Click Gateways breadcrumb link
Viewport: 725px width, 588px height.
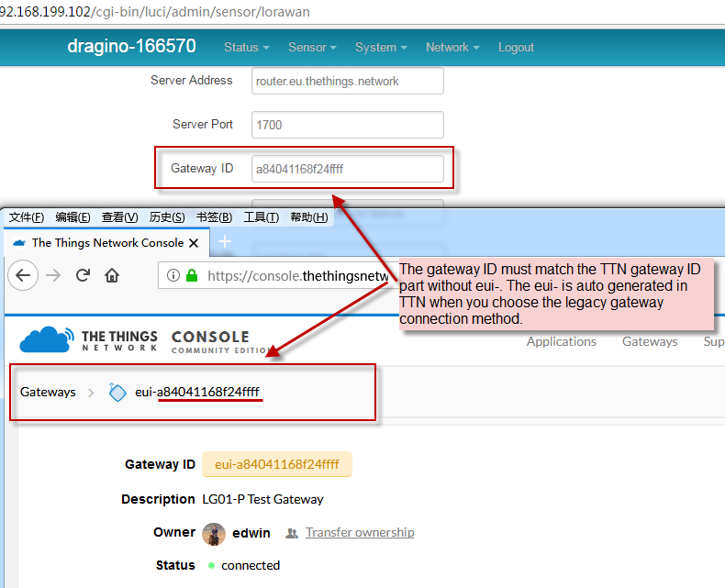tap(48, 392)
